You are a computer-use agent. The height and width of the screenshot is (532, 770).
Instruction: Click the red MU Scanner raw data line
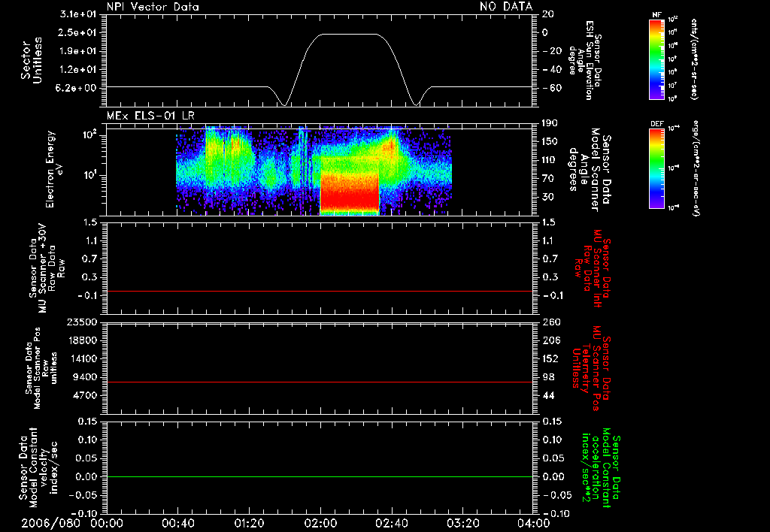pos(319,291)
